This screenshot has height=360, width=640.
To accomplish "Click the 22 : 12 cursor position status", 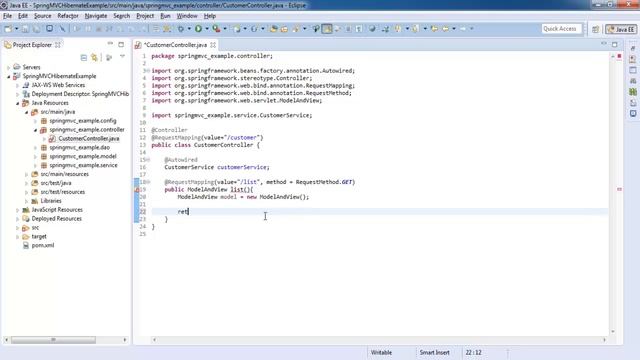I will click(473, 353).
